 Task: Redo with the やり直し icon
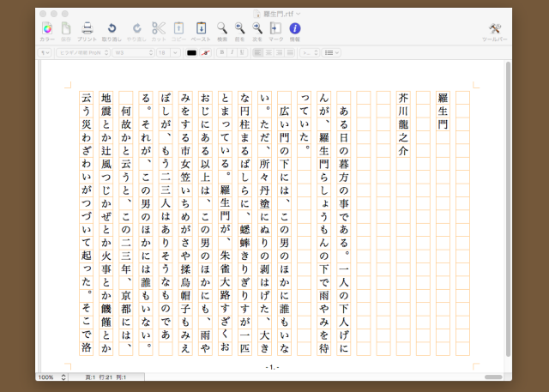point(137,28)
